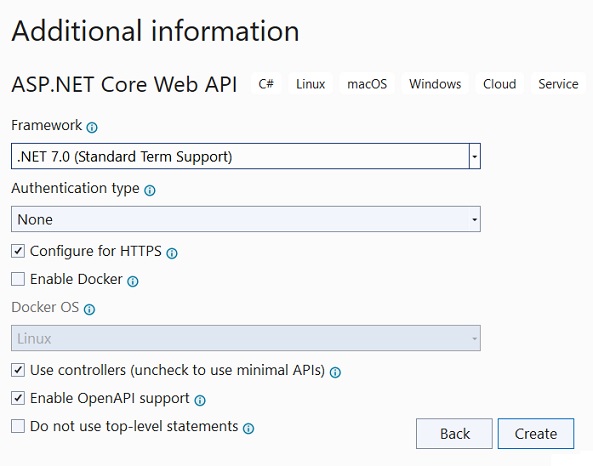Screen dimensions: 593x466
Task: Click the Enable Docker info icon
Action: point(133,281)
